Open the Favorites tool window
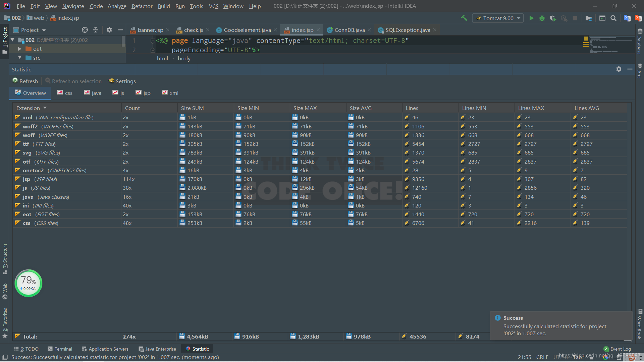 (x=5, y=323)
